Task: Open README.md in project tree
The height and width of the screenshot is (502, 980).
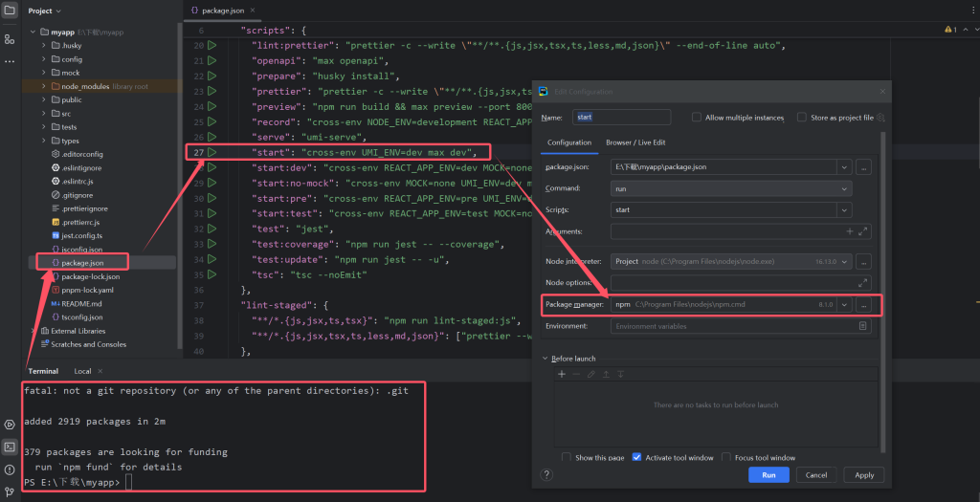Action: click(81, 303)
